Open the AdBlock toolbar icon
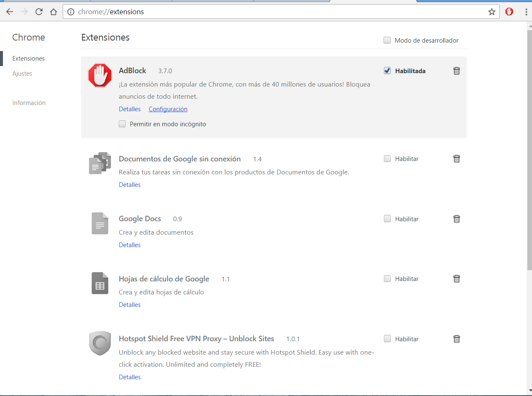The width and height of the screenshot is (532, 396). [x=509, y=12]
